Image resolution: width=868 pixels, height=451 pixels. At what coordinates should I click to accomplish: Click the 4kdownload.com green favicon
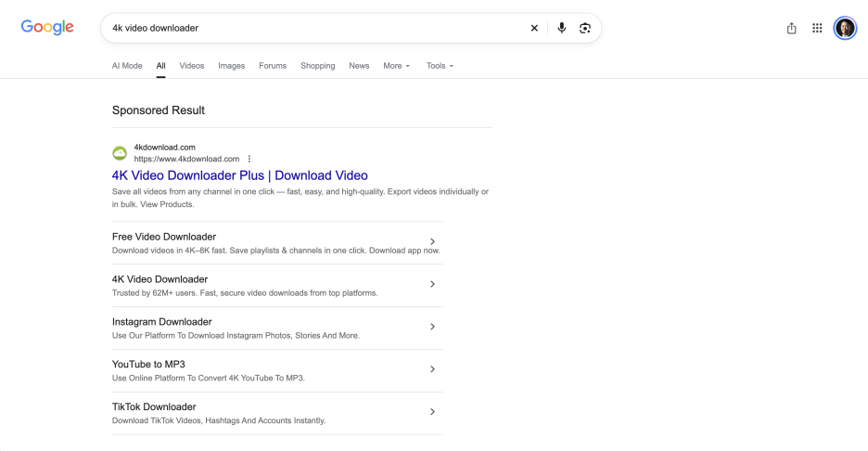click(120, 153)
